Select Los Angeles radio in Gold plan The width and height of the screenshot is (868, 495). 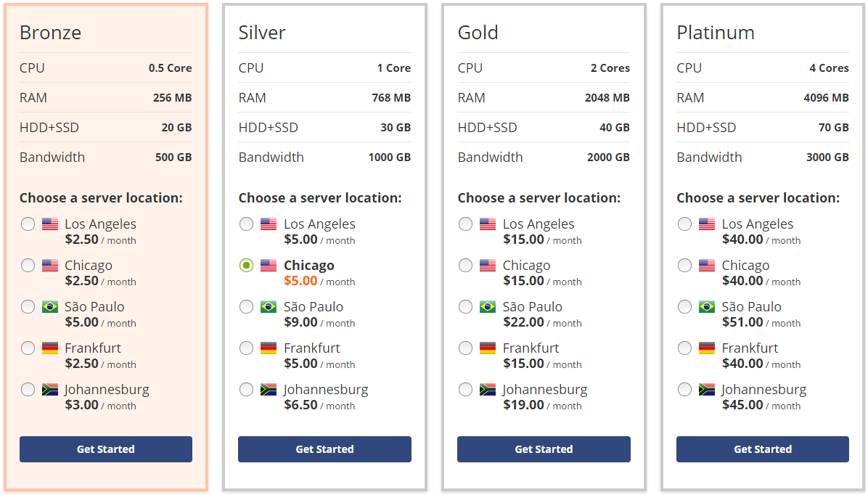466,224
